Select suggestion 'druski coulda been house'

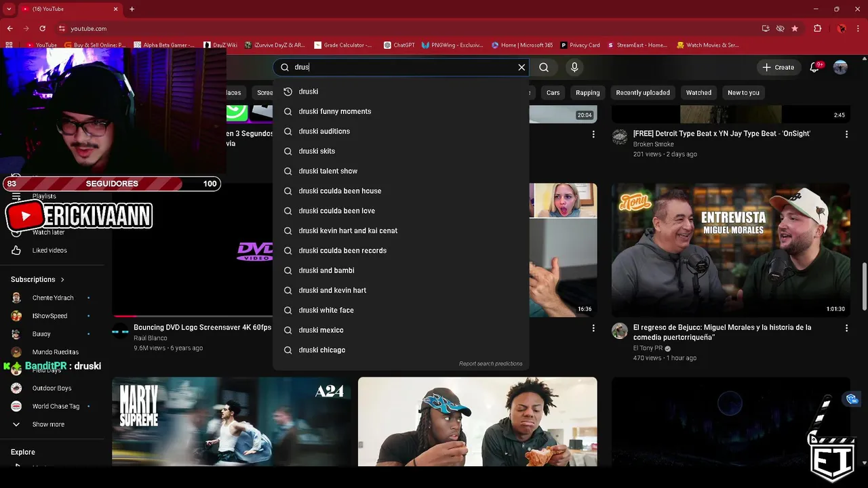[401, 190]
